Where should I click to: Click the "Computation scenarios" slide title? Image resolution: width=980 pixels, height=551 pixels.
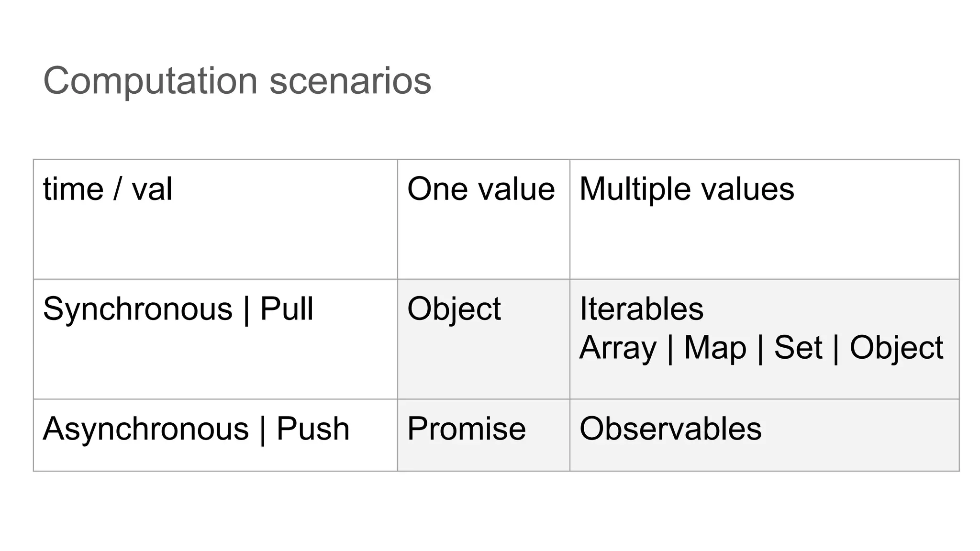tap(237, 81)
